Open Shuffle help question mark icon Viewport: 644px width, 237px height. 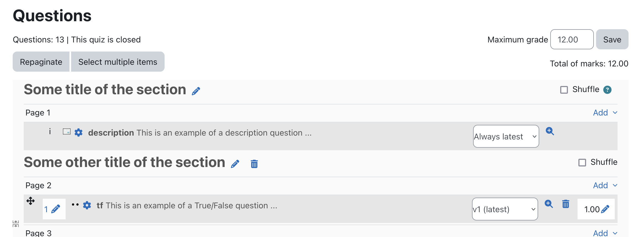[607, 90]
